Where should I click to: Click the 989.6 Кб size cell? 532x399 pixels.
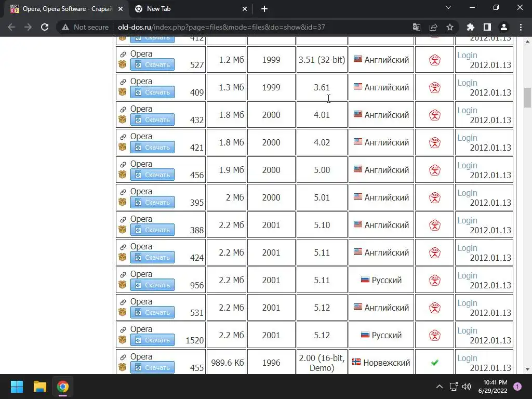[228, 363]
